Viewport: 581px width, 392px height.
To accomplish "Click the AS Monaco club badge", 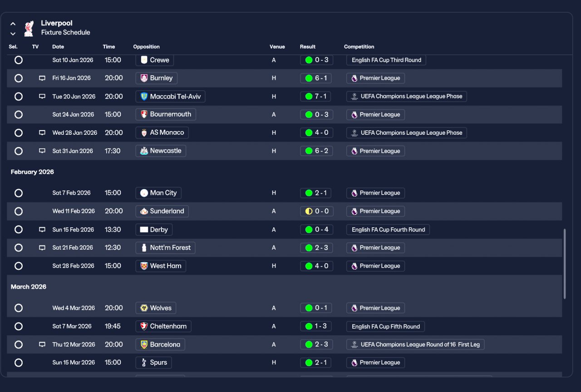I will coord(144,132).
